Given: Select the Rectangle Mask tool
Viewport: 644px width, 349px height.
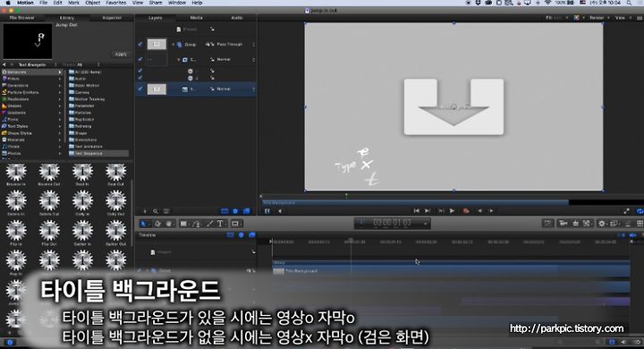Looking at the screenshot, I should (235, 224).
